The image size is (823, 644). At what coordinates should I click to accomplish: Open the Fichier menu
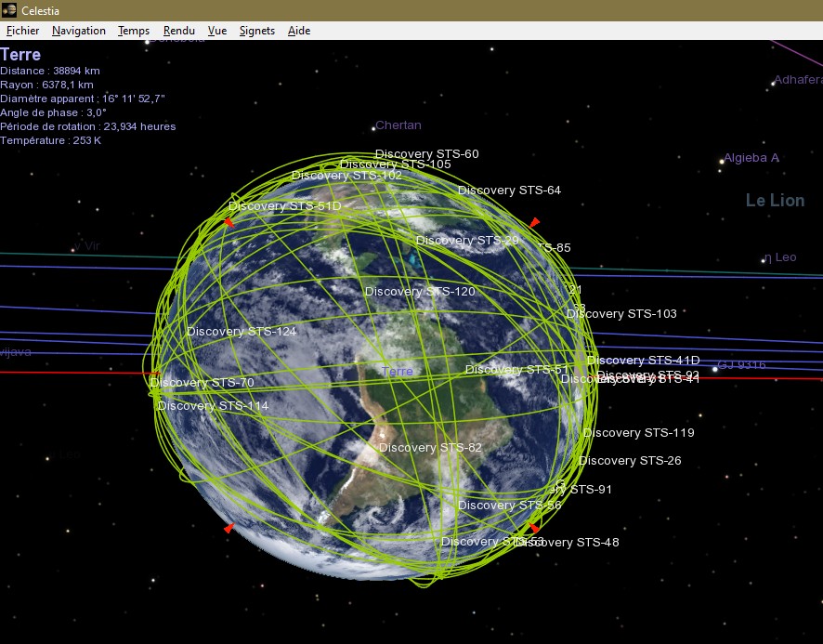pos(22,31)
